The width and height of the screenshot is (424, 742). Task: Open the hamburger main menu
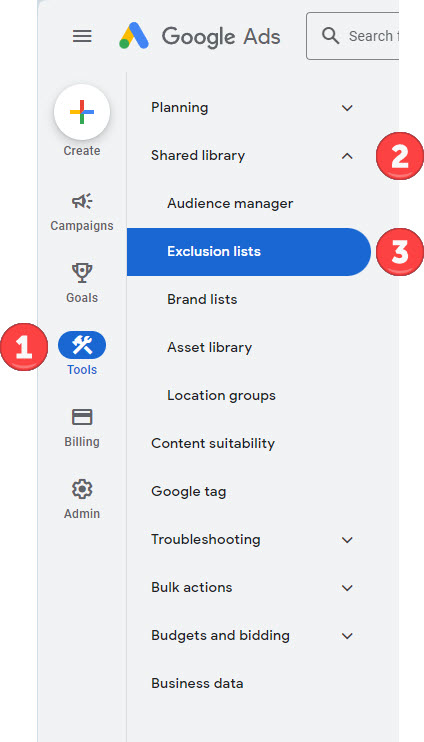(x=82, y=36)
